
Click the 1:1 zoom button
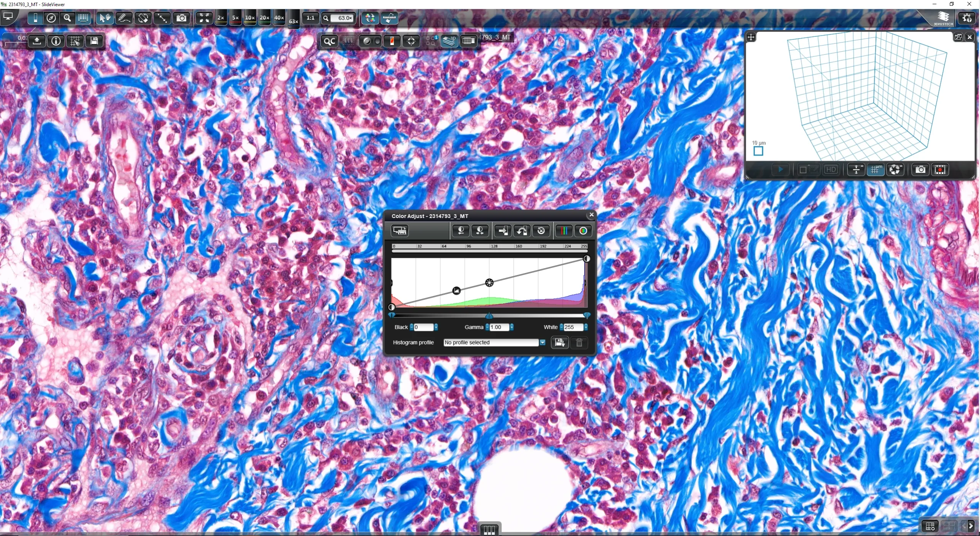[310, 18]
